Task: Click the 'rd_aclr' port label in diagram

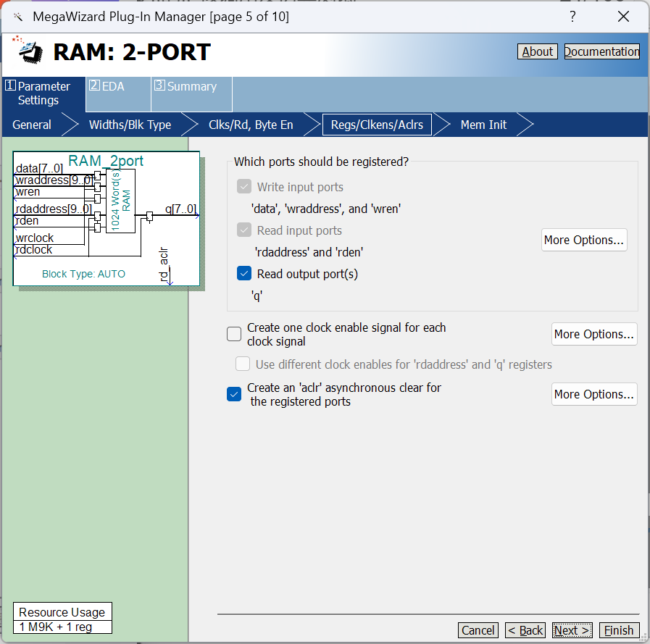Action: 164,264
